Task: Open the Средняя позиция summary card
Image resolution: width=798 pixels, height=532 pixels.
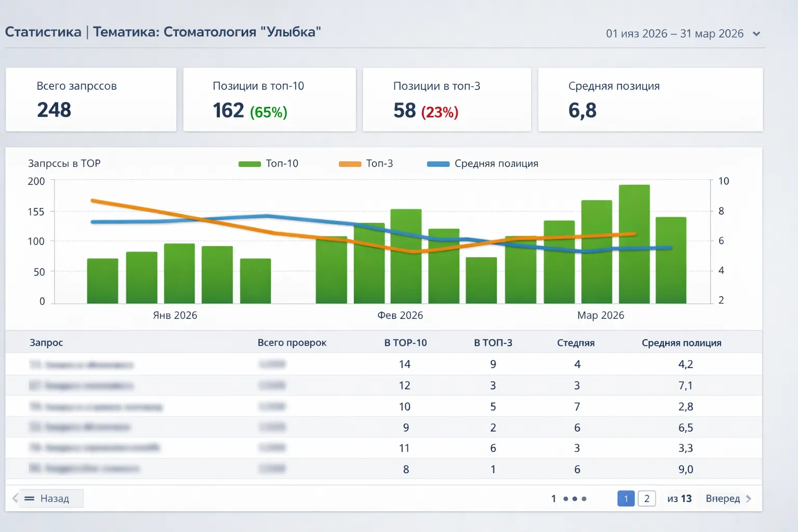Action: [x=650, y=99]
